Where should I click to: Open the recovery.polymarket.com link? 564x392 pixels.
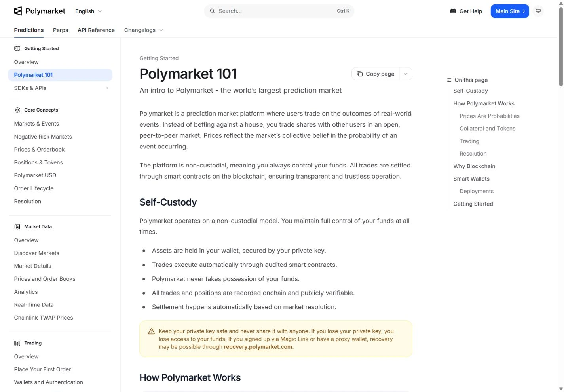point(258,347)
